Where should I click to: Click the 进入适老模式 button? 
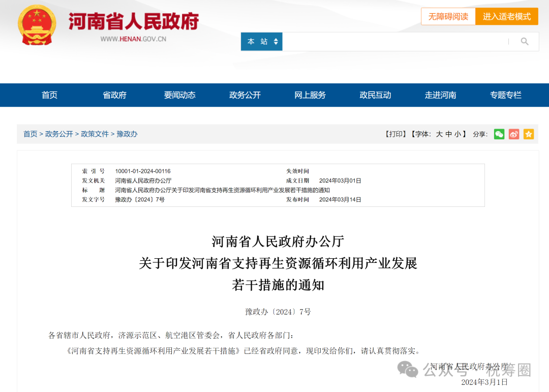click(x=507, y=16)
